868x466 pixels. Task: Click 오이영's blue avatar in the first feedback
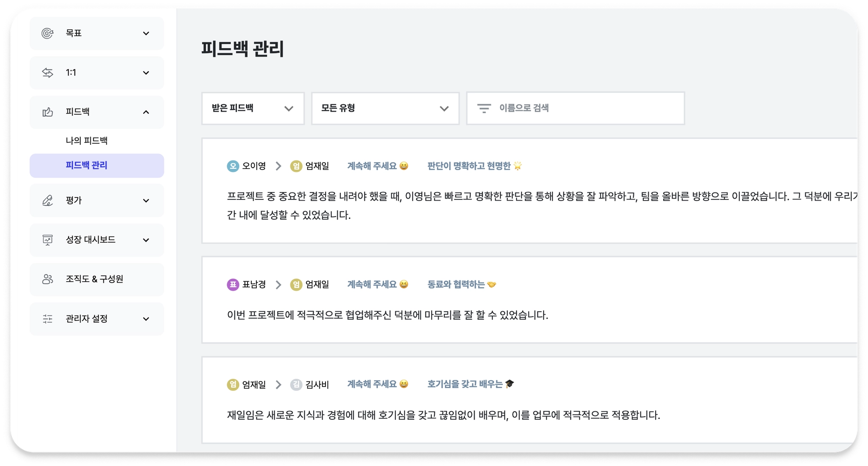233,166
